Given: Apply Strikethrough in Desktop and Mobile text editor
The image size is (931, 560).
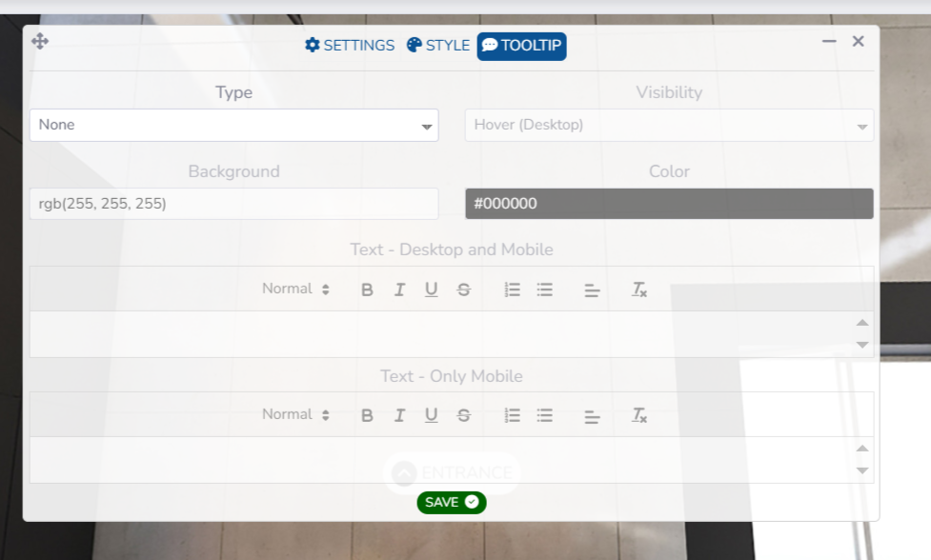Looking at the screenshot, I should [464, 290].
